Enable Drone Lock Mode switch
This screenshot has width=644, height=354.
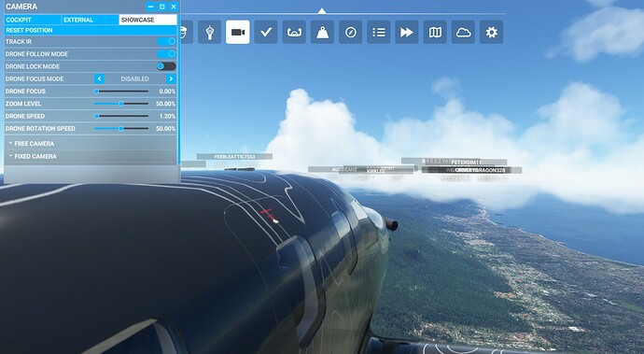[x=167, y=66]
